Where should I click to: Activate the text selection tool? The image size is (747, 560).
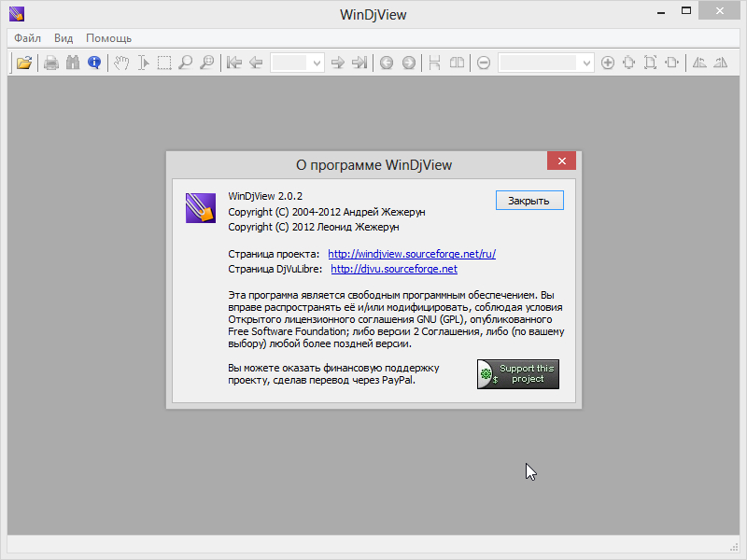[143, 63]
